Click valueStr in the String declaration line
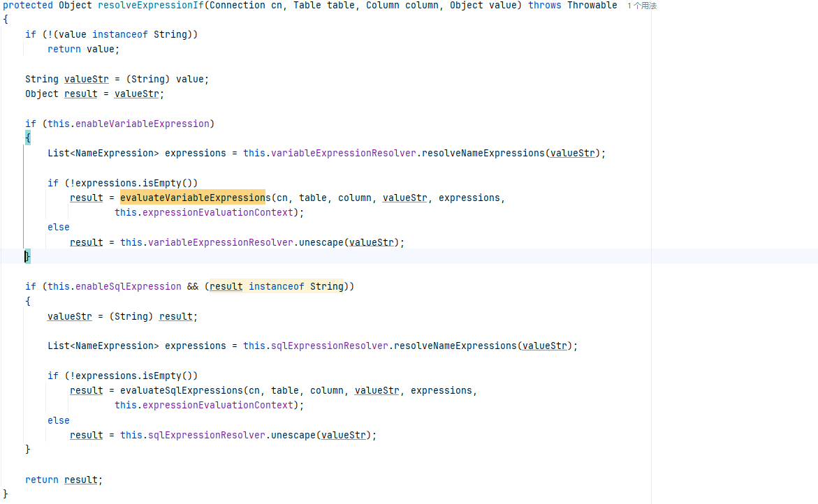Screen dimensions: 818x504 tap(81, 79)
